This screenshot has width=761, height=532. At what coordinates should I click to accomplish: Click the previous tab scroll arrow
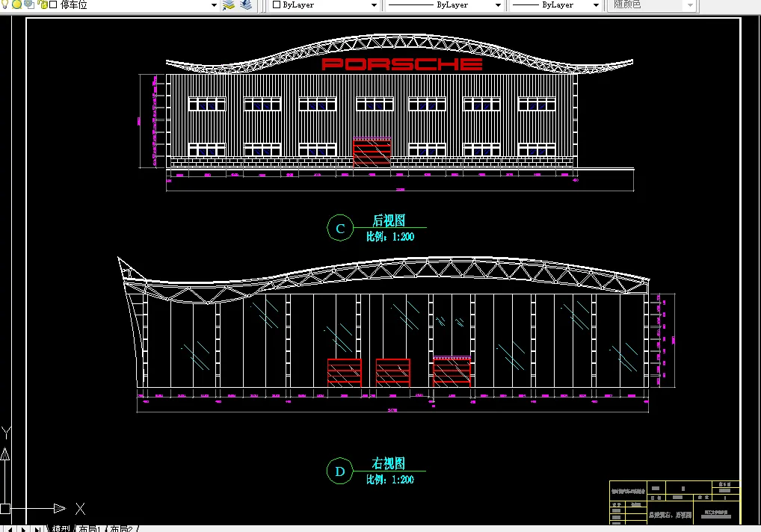[11, 529]
